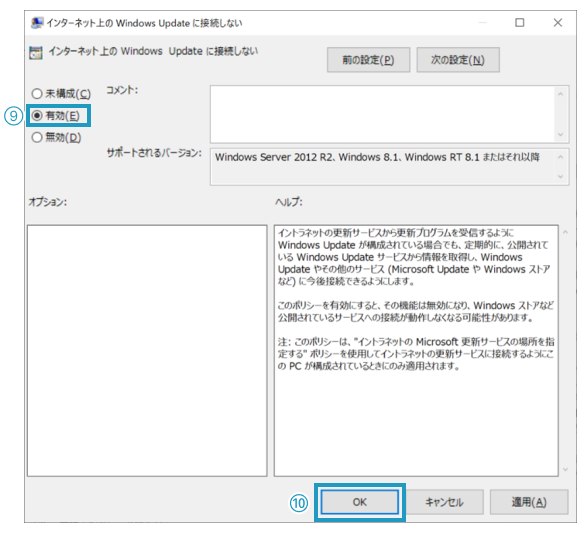Click inside the コメント text field
Image resolution: width=587 pixels, height=533 pixels.
tap(383, 114)
